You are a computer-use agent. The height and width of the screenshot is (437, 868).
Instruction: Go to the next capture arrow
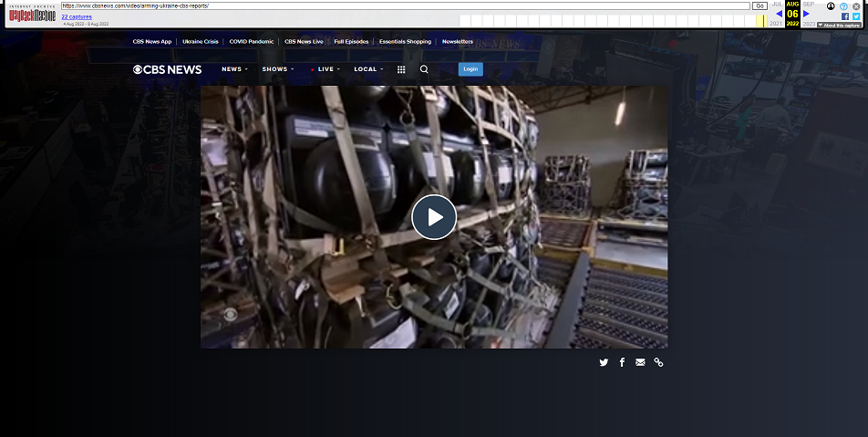806,14
